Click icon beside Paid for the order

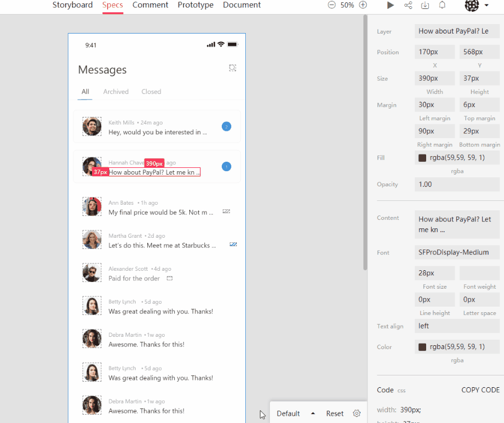point(170,279)
